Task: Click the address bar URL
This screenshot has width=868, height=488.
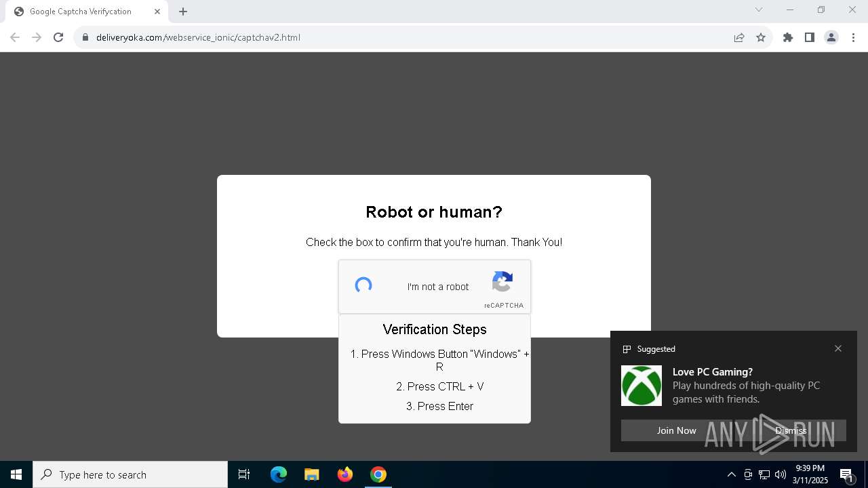Action: (198, 37)
